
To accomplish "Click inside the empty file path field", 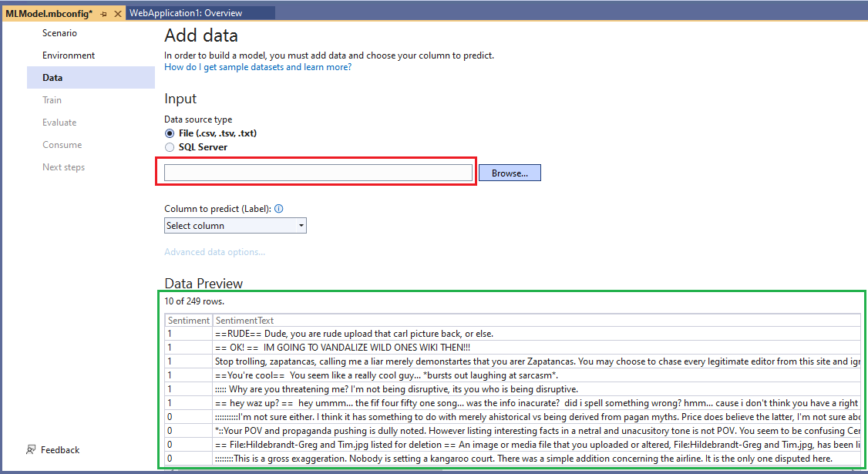I will [316, 172].
